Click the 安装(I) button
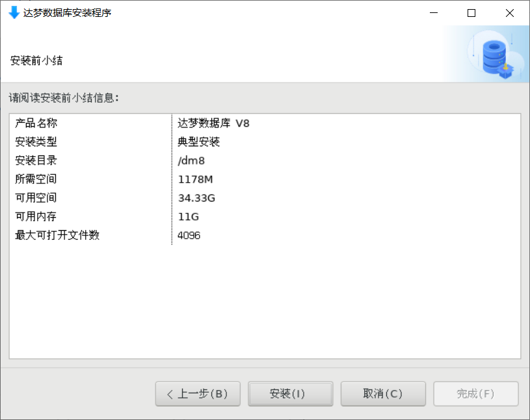 (290, 393)
